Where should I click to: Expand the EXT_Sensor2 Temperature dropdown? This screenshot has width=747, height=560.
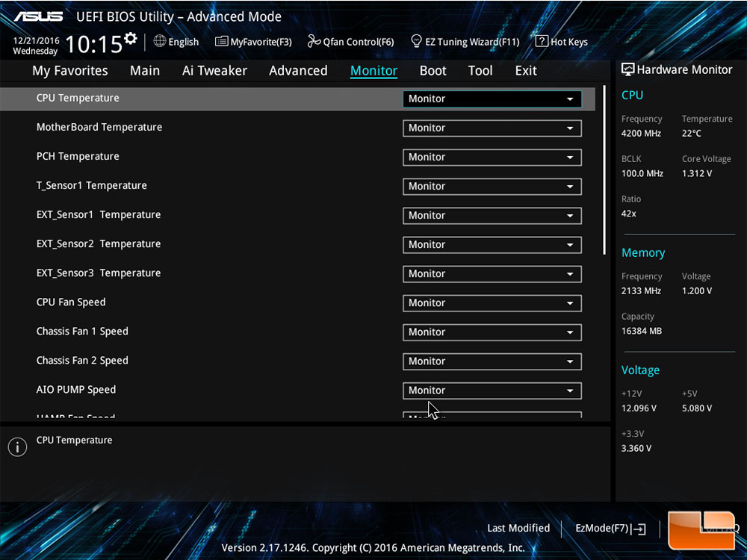(492, 245)
